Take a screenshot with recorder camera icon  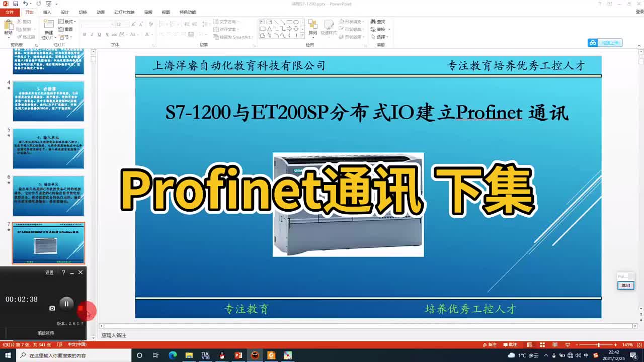(x=52, y=308)
